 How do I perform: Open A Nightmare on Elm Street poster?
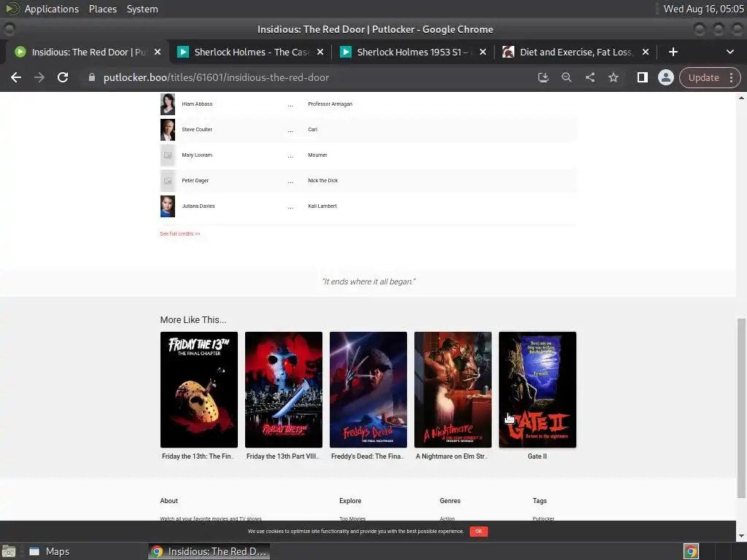452,389
